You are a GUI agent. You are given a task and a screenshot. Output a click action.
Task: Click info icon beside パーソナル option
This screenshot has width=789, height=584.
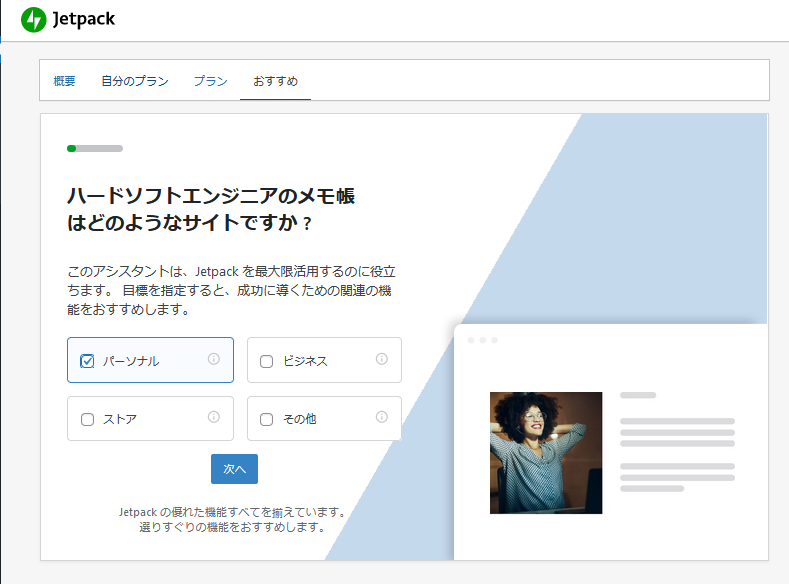click(x=213, y=360)
